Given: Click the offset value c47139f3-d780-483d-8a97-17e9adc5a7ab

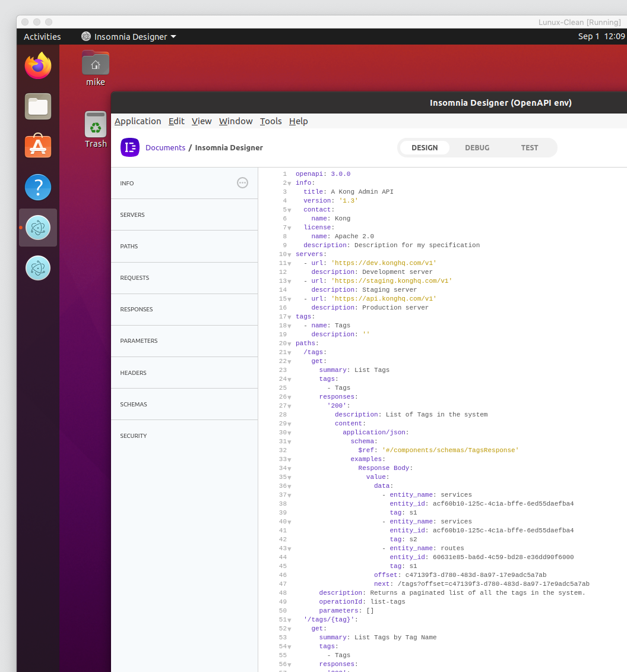Looking at the screenshot, I should 476,575.
